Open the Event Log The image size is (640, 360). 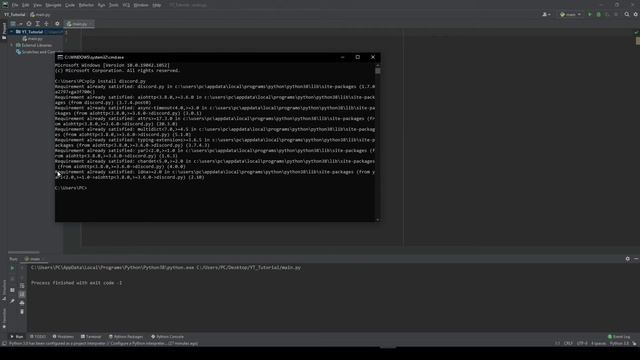coord(619,337)
